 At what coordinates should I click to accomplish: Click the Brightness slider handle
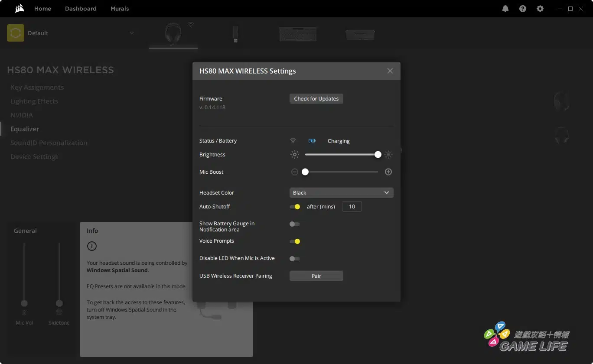(x=378, y=155)
